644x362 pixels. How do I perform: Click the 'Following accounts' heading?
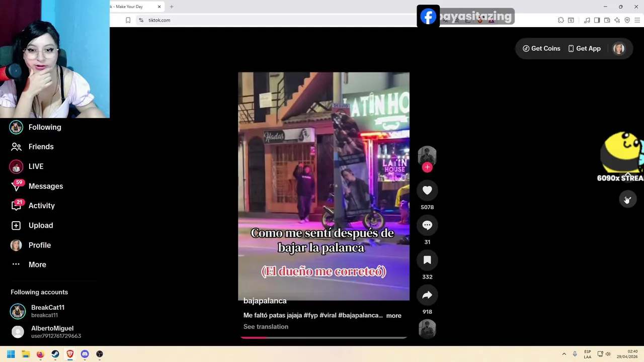(39, 292)
